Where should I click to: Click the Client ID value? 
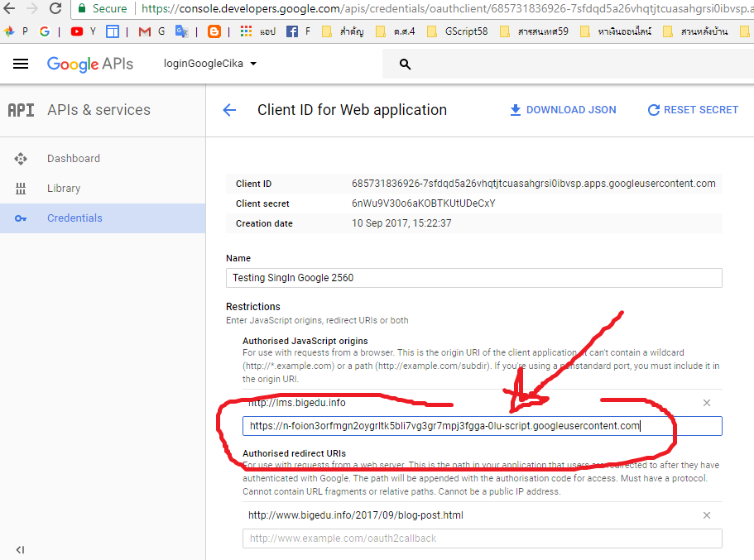(x=533, y=184)
